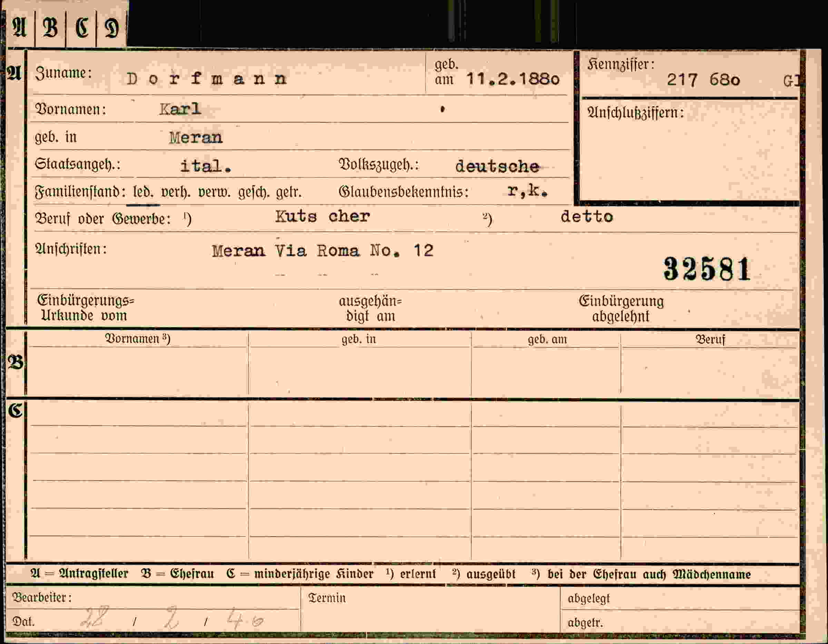
Task: Click the marital status option 'getr.'
Action: (288, 193)
